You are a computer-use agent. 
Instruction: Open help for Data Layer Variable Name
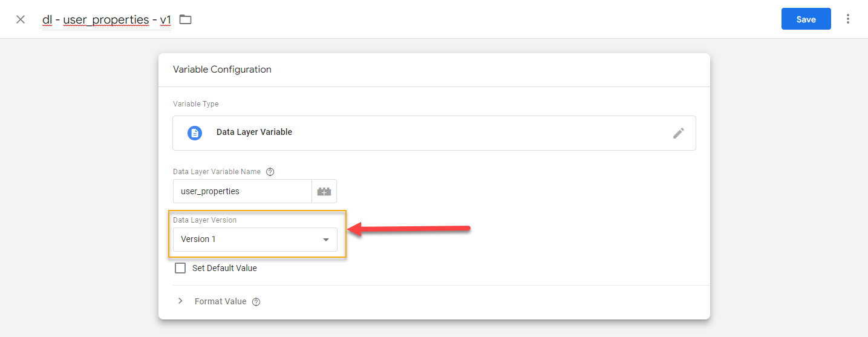point(270,172)
